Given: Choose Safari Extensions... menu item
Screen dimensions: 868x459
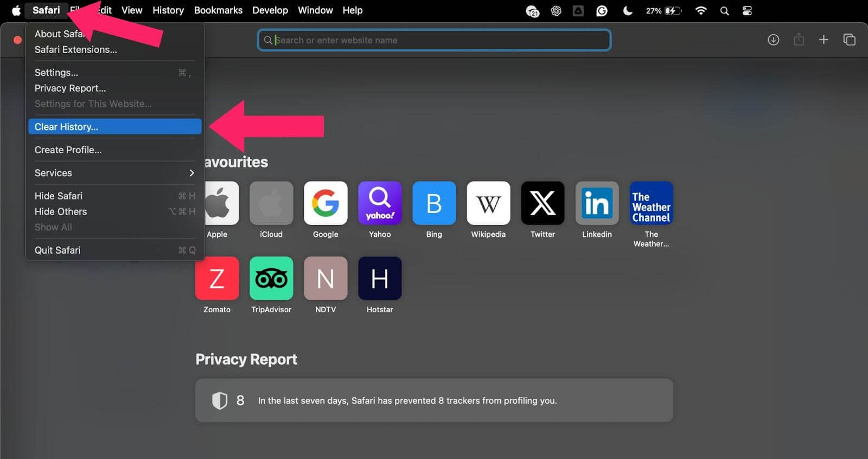Looking at the screenshot, I should [115, 50].
